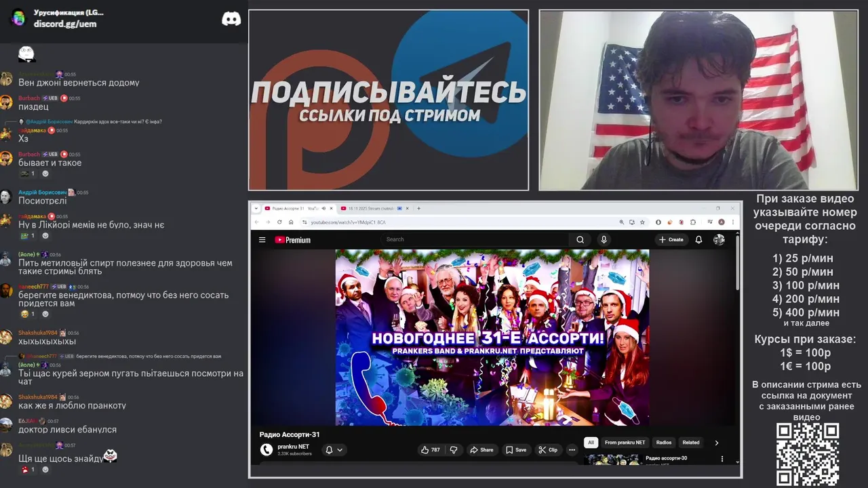Click the video title Радио Ассорти-31
This screenshot has height=488, width=868.
(x=290, y=434)
